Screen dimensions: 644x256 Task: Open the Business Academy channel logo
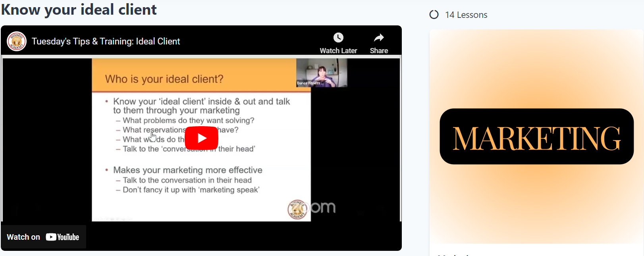tap(17, 41)
